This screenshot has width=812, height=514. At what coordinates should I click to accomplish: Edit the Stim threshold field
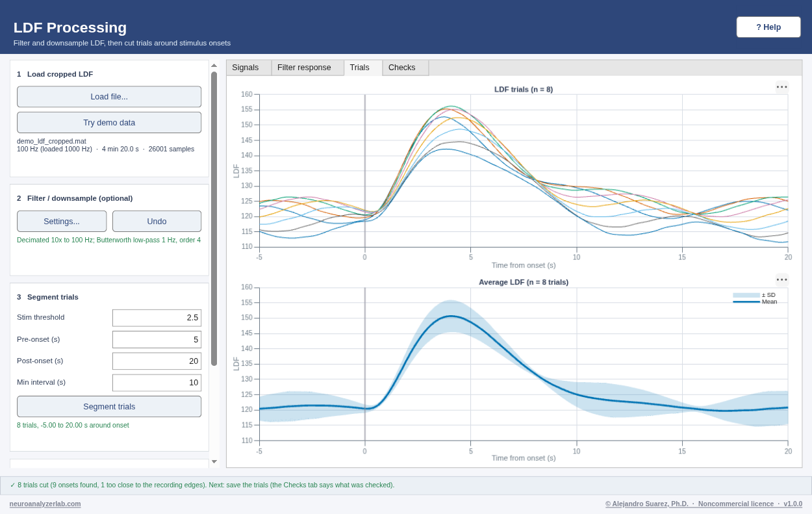[157, 318]
